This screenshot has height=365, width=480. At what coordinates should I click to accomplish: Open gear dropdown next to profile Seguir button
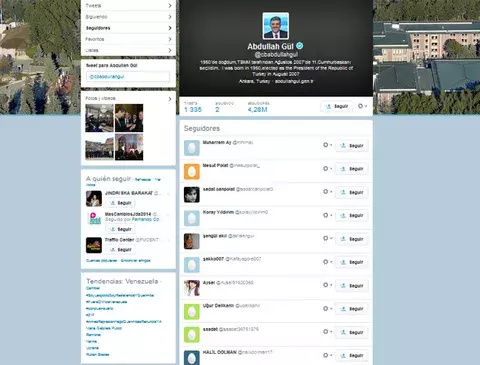362,106
